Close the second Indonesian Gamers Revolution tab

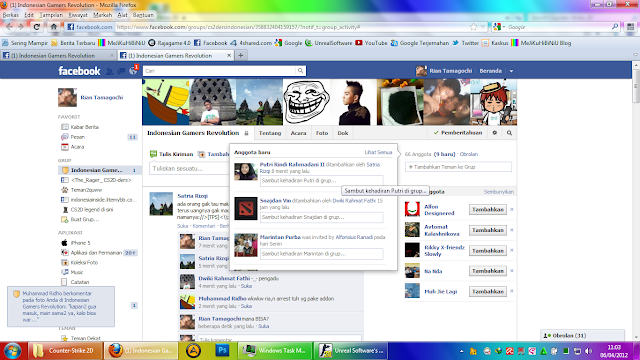[229, 56]
